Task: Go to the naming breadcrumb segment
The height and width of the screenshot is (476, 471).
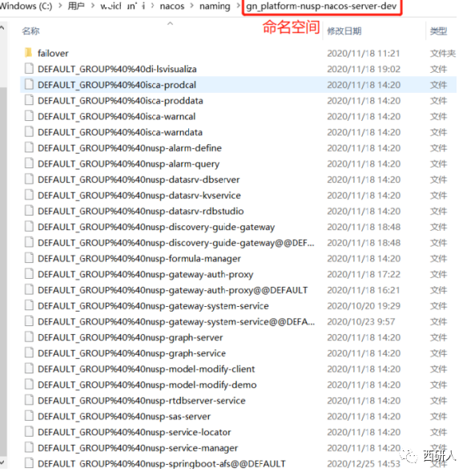Action: [x=215, y=6]
